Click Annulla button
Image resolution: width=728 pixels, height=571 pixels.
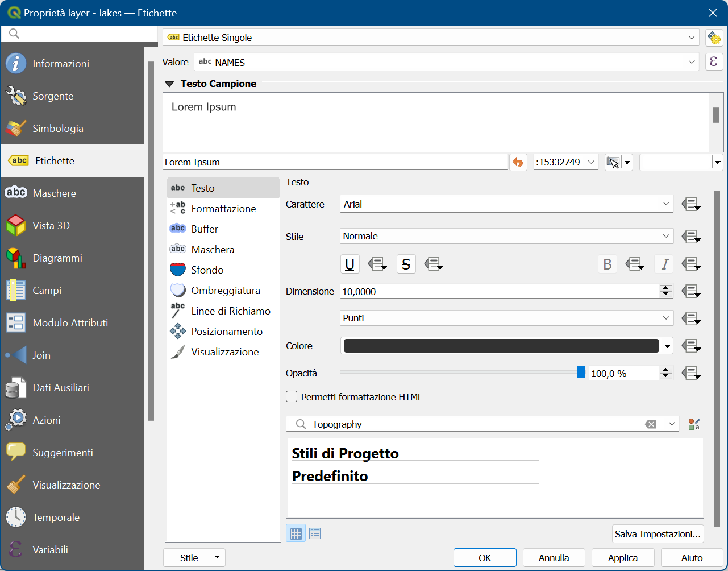point(554,558)
